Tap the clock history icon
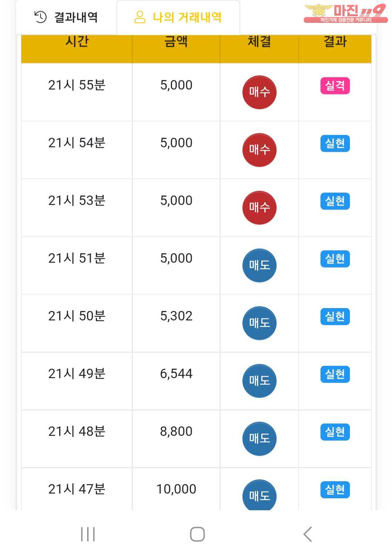This screenshot has width=392, height=556. click(x=40, y=17)
